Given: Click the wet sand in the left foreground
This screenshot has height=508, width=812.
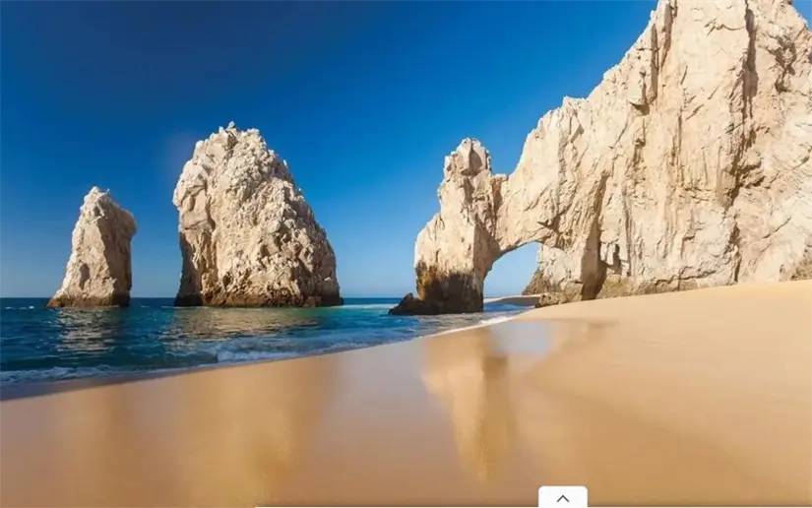Looking at the screenshot, I should 148,443.
